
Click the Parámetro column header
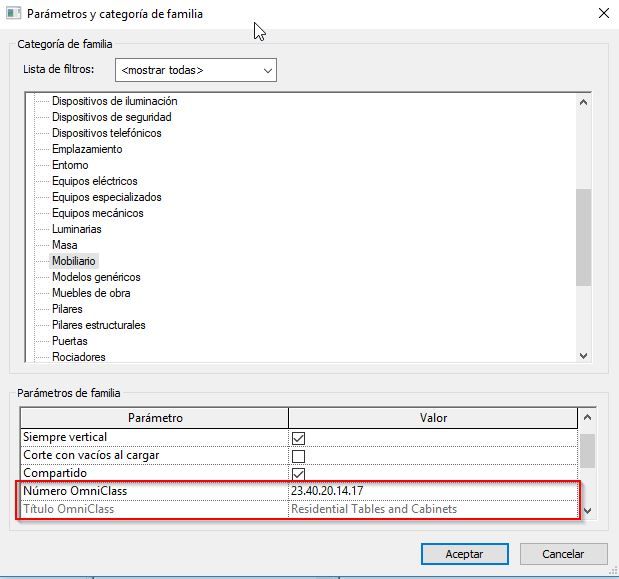(x=154, y=418)
